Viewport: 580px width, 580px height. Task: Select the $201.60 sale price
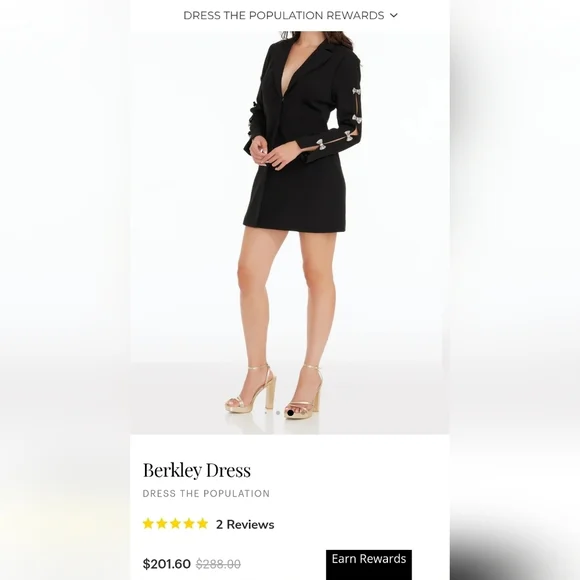[167, 564]
